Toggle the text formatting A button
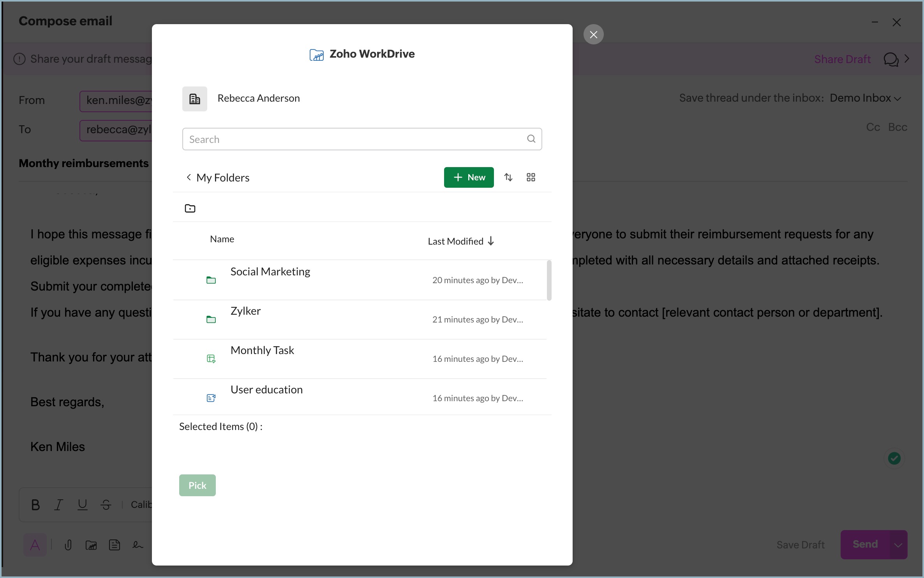 click(35, 545)
